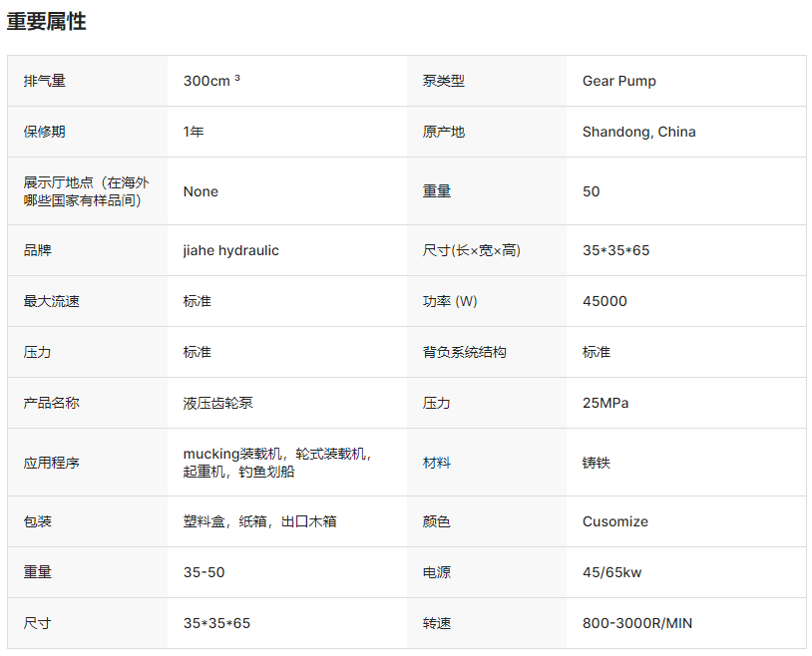Image resolution: width=812 pixels, height=656 pixels.
Task: Click the 尺寸(长×宽×高) label
Action: pyautogui.click(x=471, y=250)
